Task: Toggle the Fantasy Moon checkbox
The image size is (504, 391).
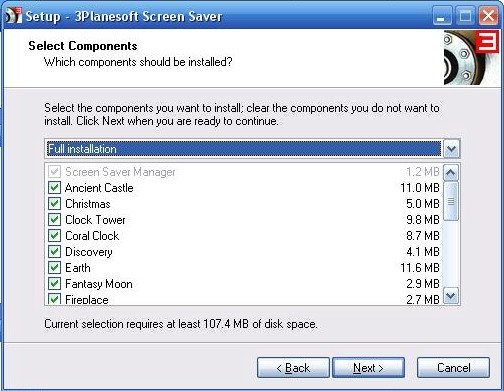Action: coord(54,284)
